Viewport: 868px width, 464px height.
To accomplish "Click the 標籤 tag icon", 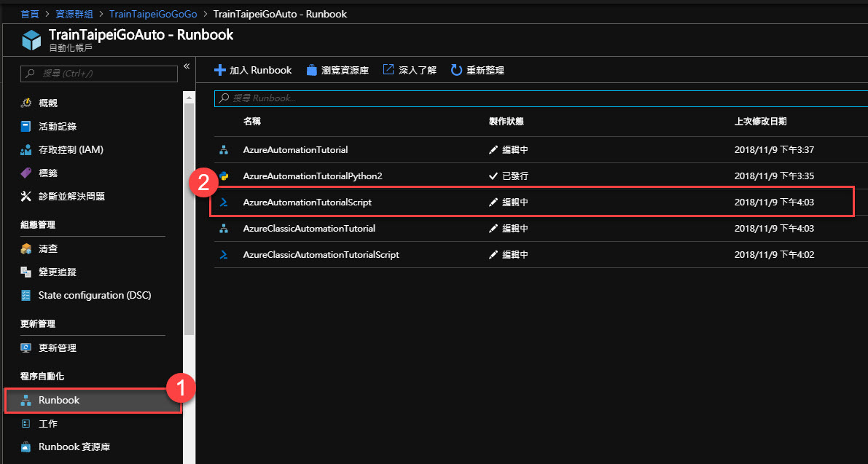I will (x=26, y=173).
